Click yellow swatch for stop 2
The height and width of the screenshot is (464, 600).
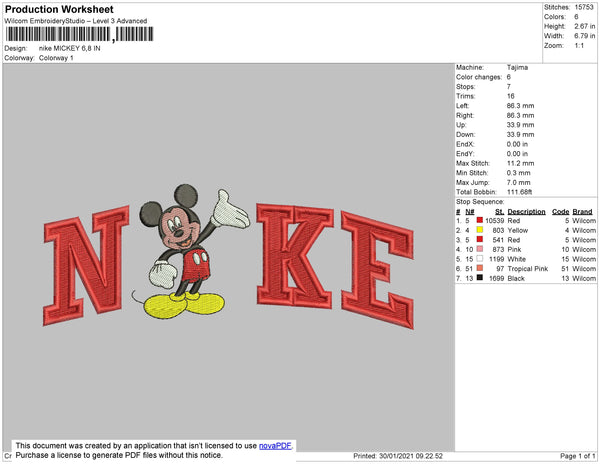(479, 230)
